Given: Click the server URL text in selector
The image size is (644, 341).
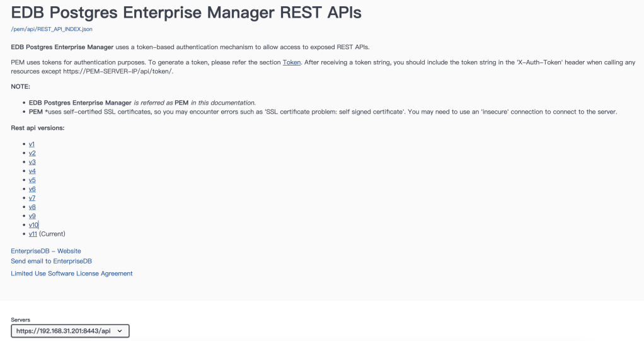Looking at the screenshot, I should [63, 330].
